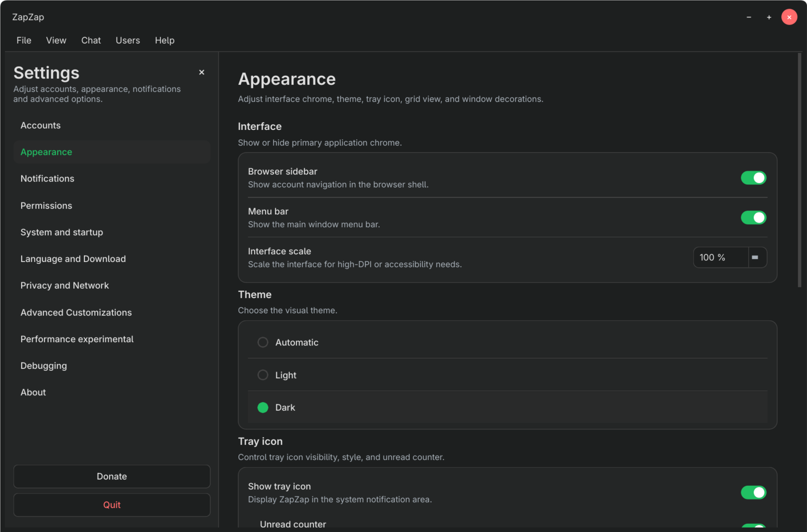This screenshot has height=532, width=807.
Task: Click the Automatic theme label
Action: pyautogui.click(x=297, y=342)
